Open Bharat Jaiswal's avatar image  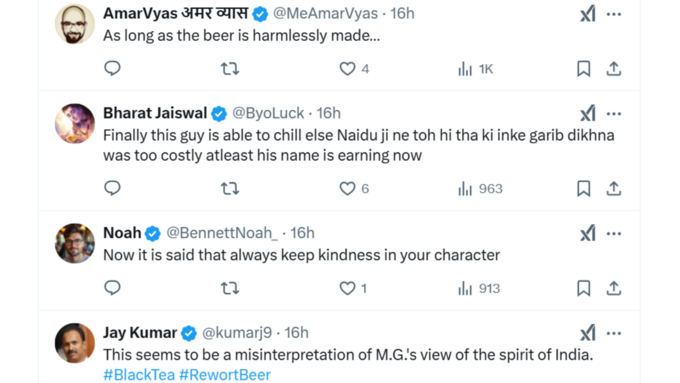pyautogui.click(x=75, y=123)
